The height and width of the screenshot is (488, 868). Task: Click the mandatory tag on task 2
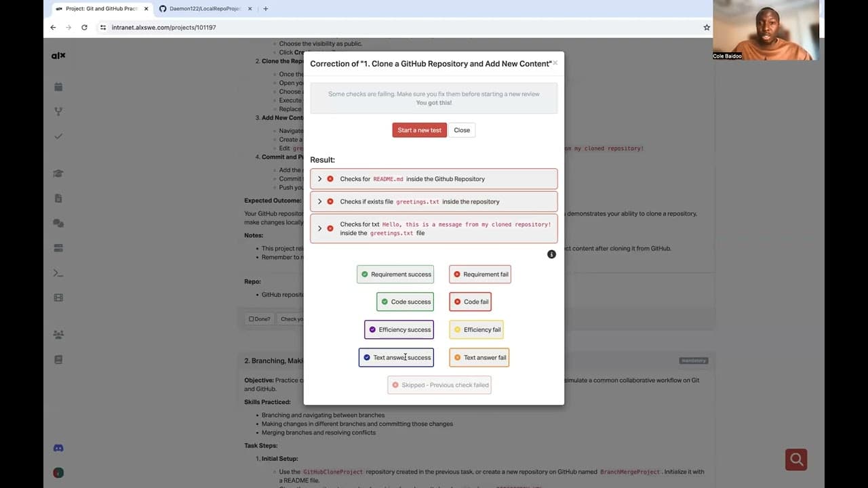694,361
